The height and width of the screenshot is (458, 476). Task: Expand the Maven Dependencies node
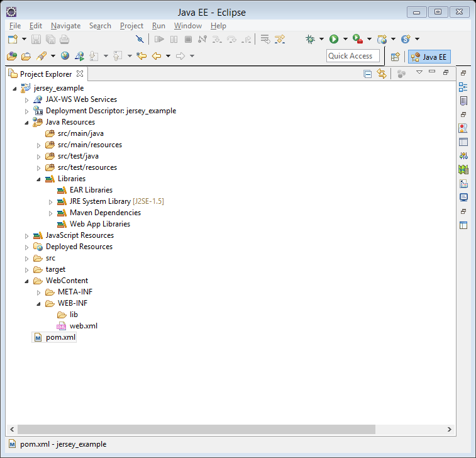pos(51,213)
